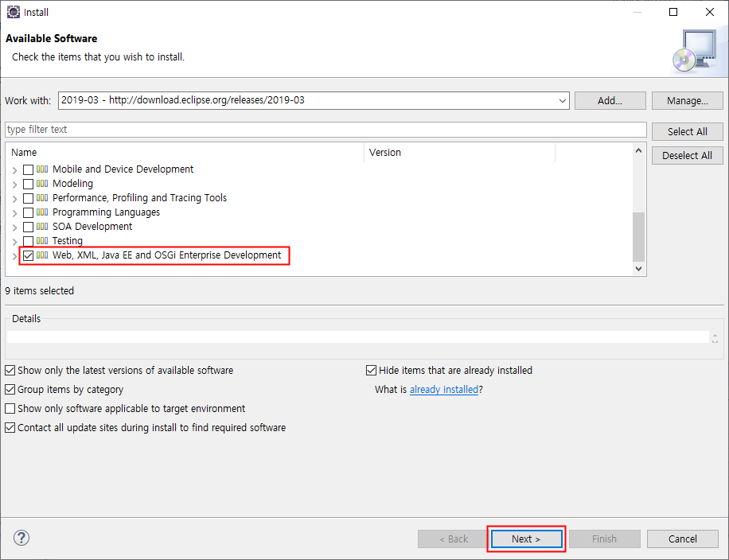This screenshot has width=729, height=560.
Task: Expand the Modeling tree node
Action: pos(15,185)
